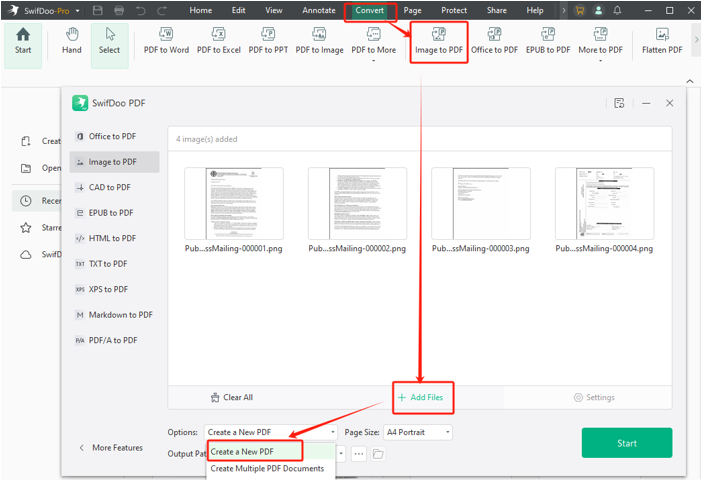Open conversion Settings
This screenshot has height=480, width=701.
(594, 397)
